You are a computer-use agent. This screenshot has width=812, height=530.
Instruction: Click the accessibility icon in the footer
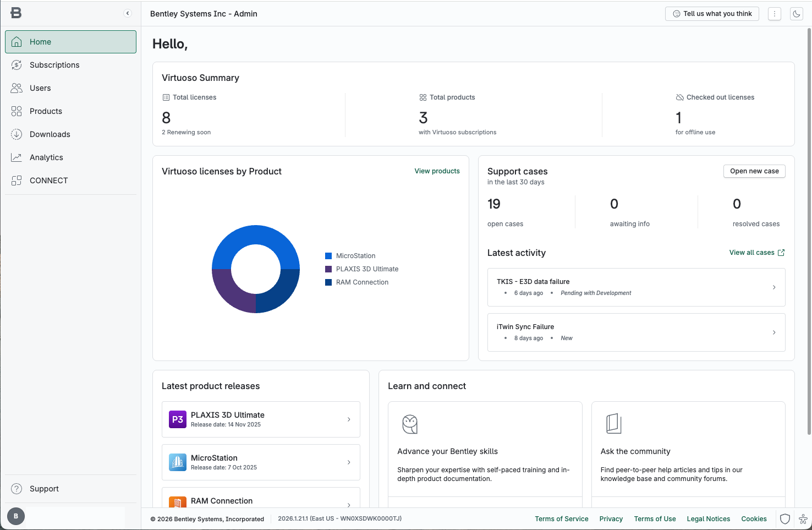pyautogui.click(x=803, y=519)
